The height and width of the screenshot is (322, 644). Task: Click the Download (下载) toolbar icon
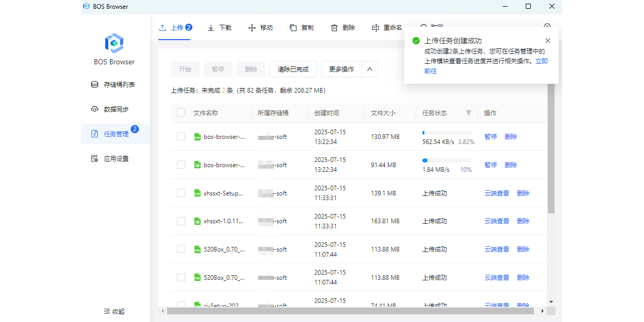click(x=211, y=28)
